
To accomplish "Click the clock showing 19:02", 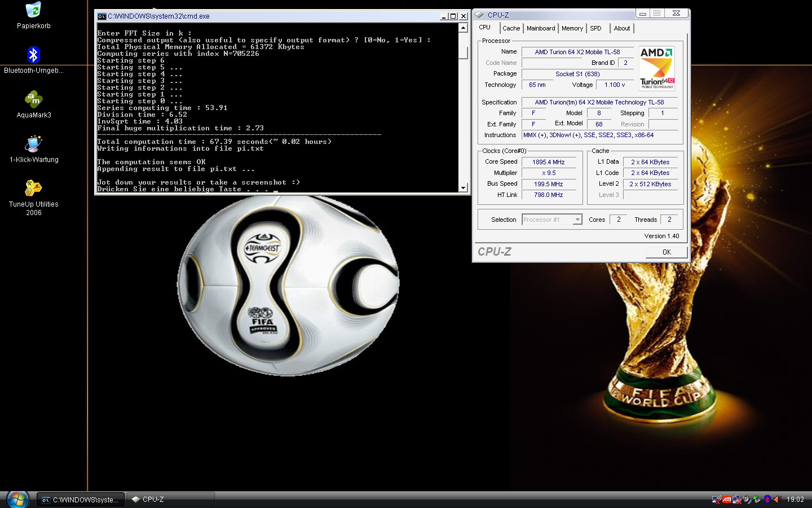I will pyautogui.click(x=795, y=500).
